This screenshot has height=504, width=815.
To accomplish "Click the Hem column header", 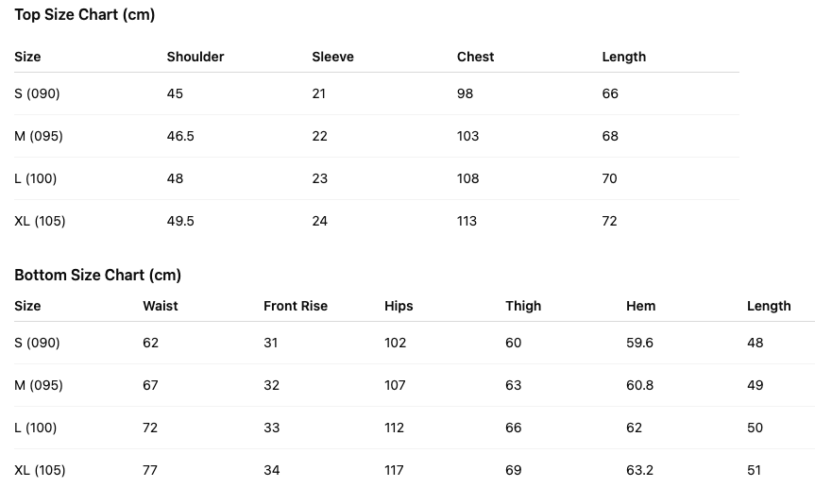I will tap(640, 306).
